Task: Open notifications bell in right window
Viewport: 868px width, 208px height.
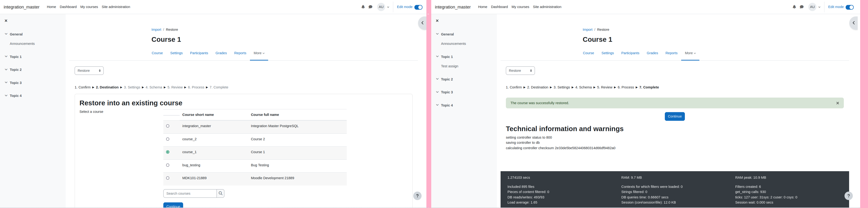Action: (794, 7)
